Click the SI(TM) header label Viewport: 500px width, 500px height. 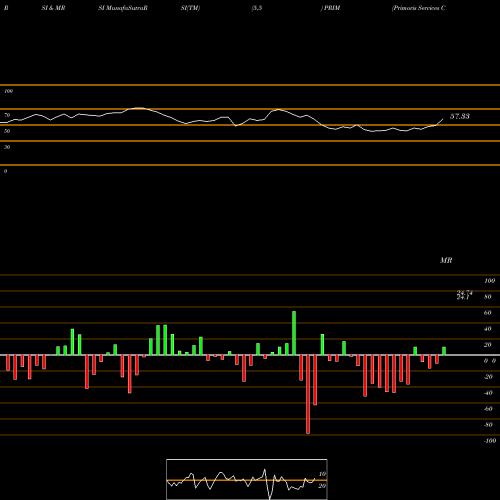coord(190,8)
